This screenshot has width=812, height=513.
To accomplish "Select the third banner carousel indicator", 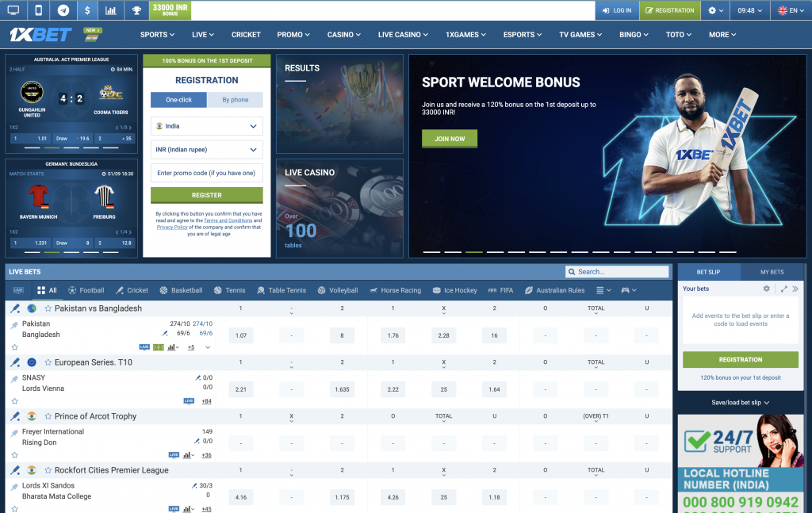I will point(474,252).
